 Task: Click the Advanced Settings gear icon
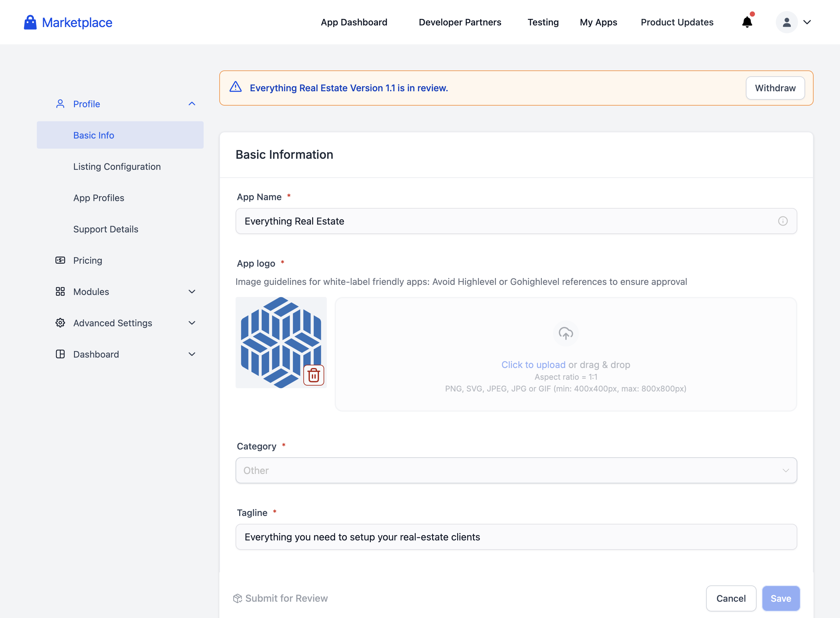(60, 323)
